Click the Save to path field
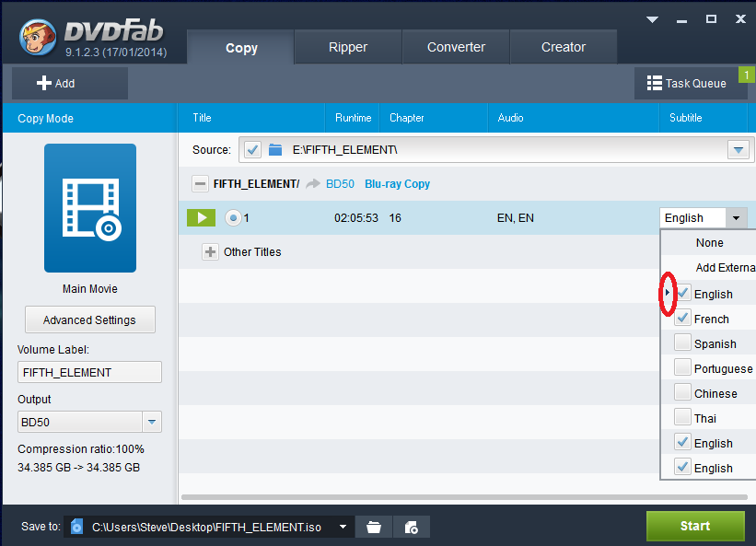This screenshot has height=546, width=756. pyautogui.click(x=209, y=527)
